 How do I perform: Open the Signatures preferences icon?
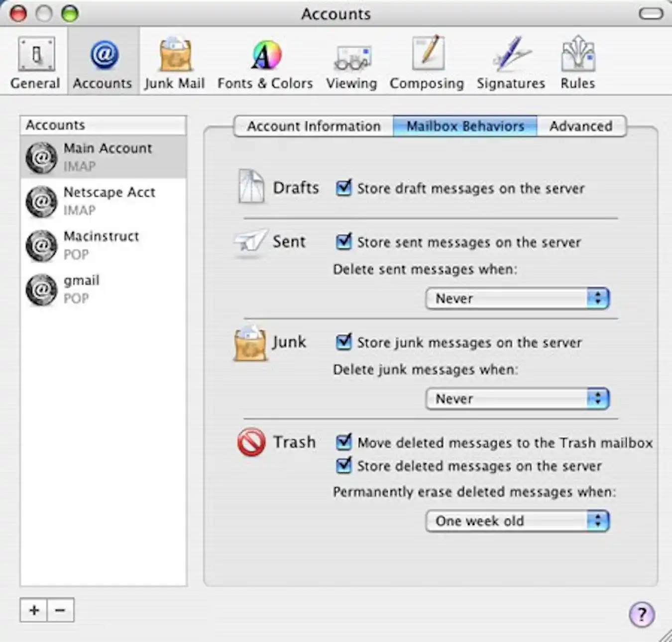(510, 60)
